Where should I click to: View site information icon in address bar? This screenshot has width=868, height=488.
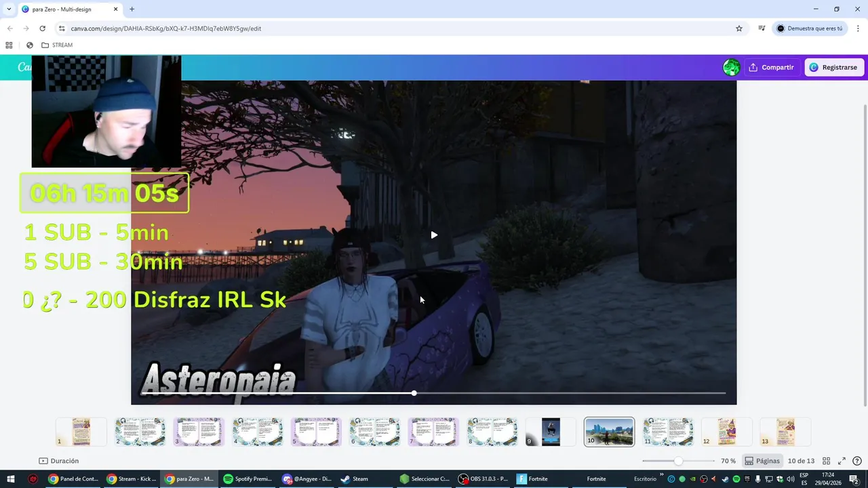62,28
